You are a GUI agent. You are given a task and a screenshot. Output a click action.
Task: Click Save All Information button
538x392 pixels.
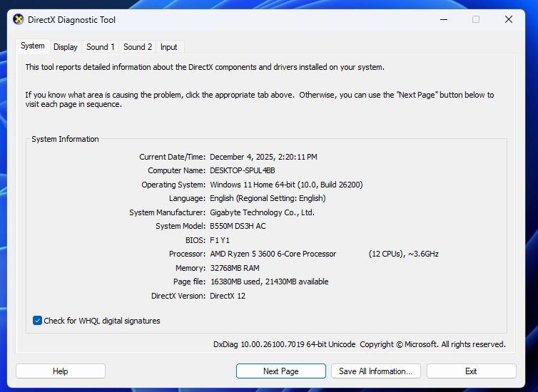376,371
